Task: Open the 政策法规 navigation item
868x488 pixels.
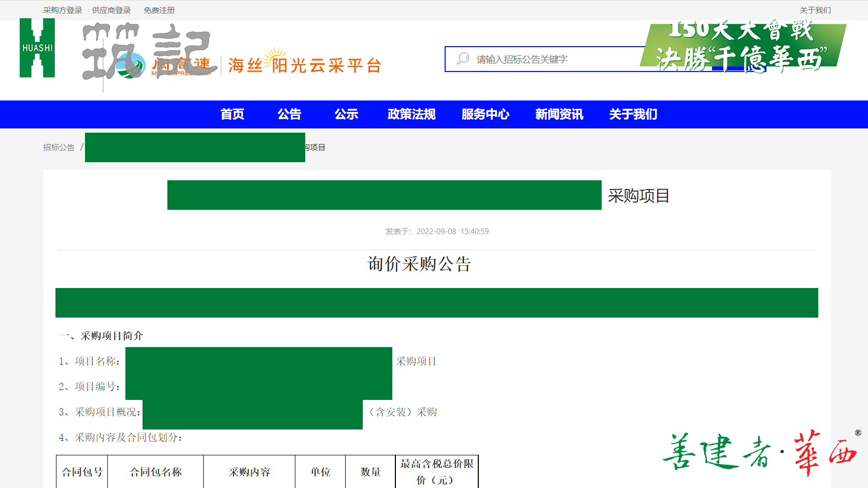Action: 411,114
